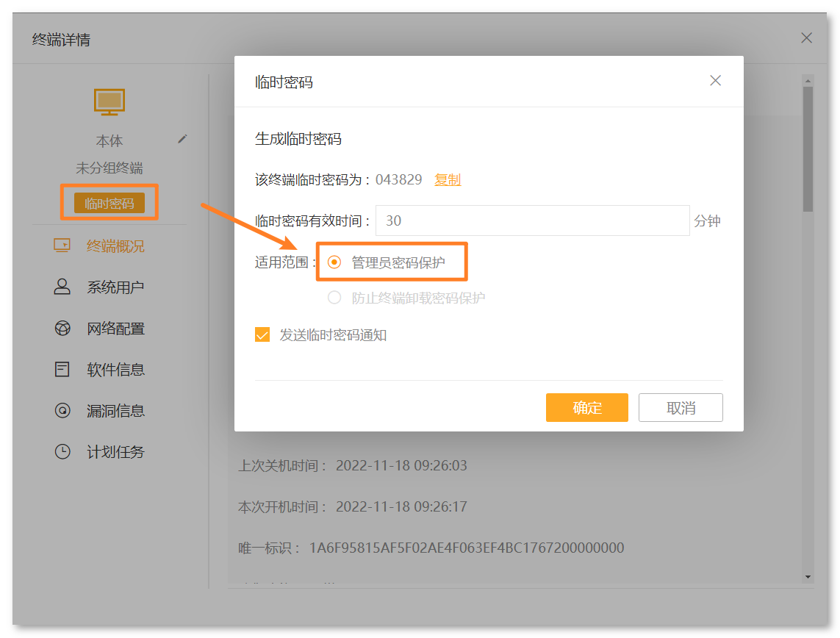Click the terminal monitor icon above 本体
This screenshot has height=638, width=840.
click(110, 102)
